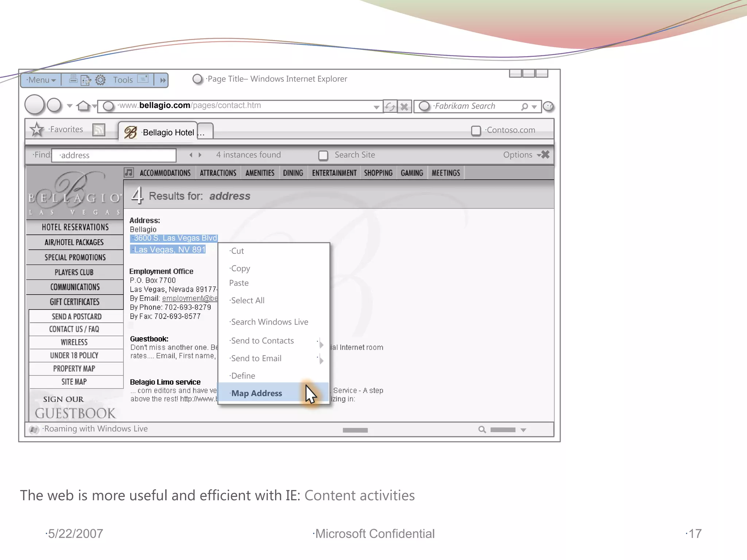The width and height of the screenshot is (747, 560).
Task: Click the bellagio.com address bar
Action: [x=241, y=106]
